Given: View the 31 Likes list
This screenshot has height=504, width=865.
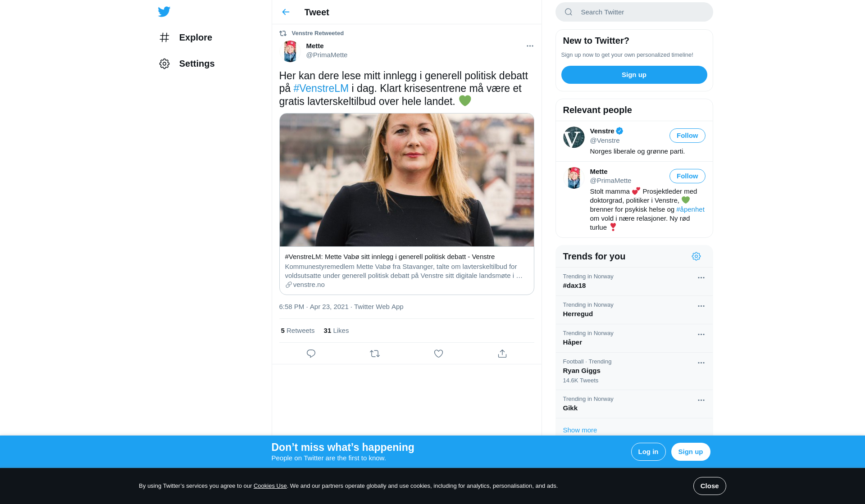Looking at the screenshot, I should [336, 331].
